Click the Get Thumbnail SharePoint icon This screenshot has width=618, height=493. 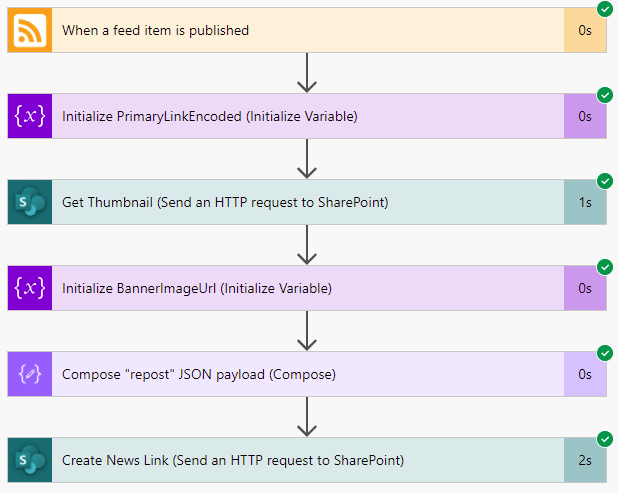[30, 202]
